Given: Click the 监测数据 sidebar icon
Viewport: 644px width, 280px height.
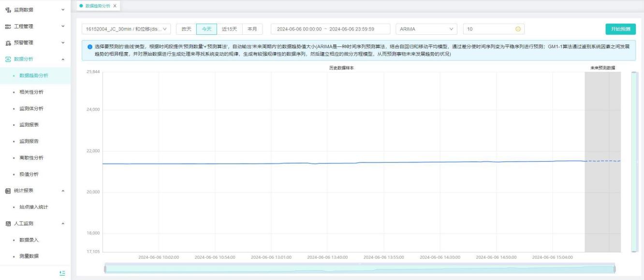Looking at the screenshot, I should [8, 10].
